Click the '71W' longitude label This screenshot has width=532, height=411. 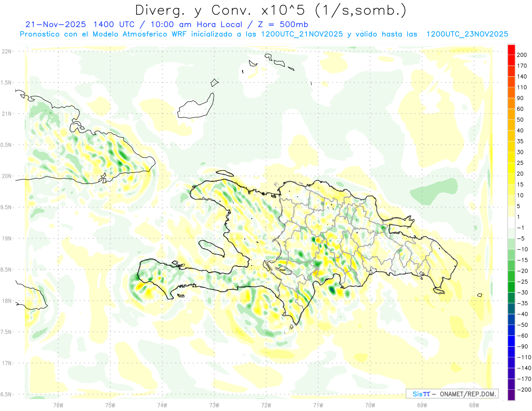click(x=318, y=405)
